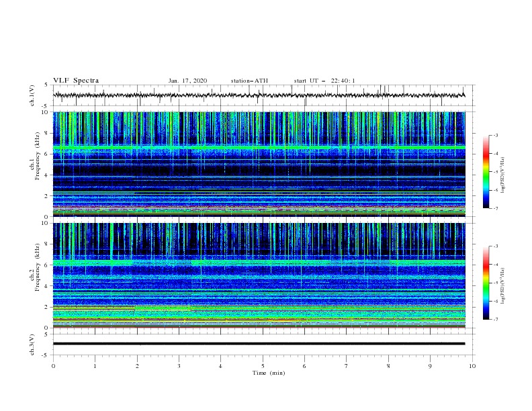532x411 pixels.
Task: Click the '8' minute tick label on time axis
Action: (x=388, y=366)
